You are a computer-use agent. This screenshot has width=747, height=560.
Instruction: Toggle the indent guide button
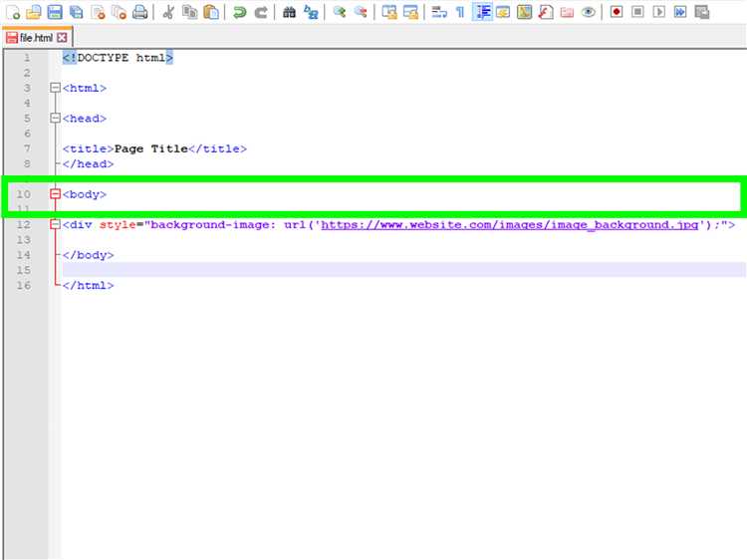482,13
